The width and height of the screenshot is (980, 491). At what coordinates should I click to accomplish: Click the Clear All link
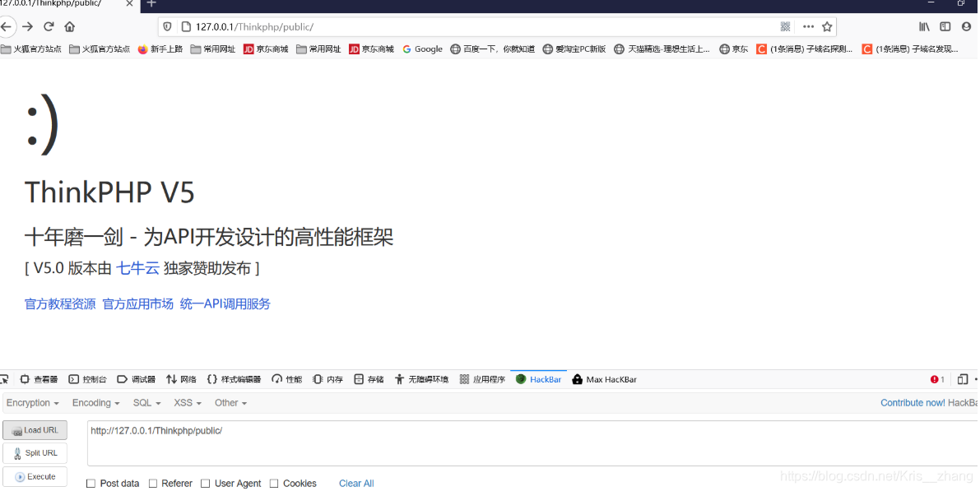point(356,484)
